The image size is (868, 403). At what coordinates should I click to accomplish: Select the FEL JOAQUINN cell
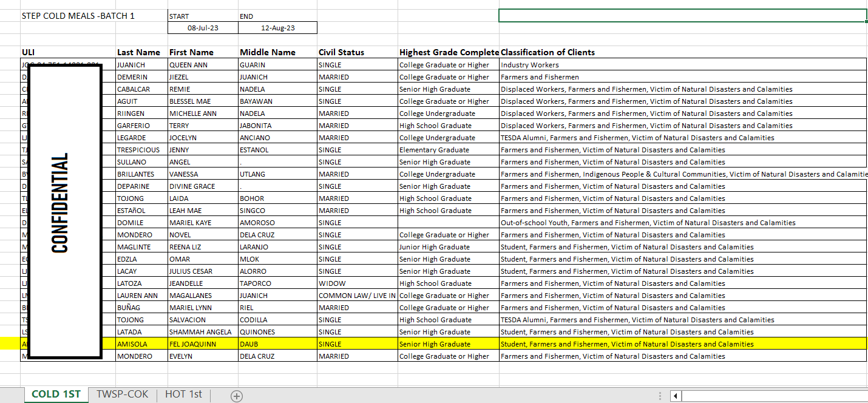pyautogui.click(x=203, y=344)
